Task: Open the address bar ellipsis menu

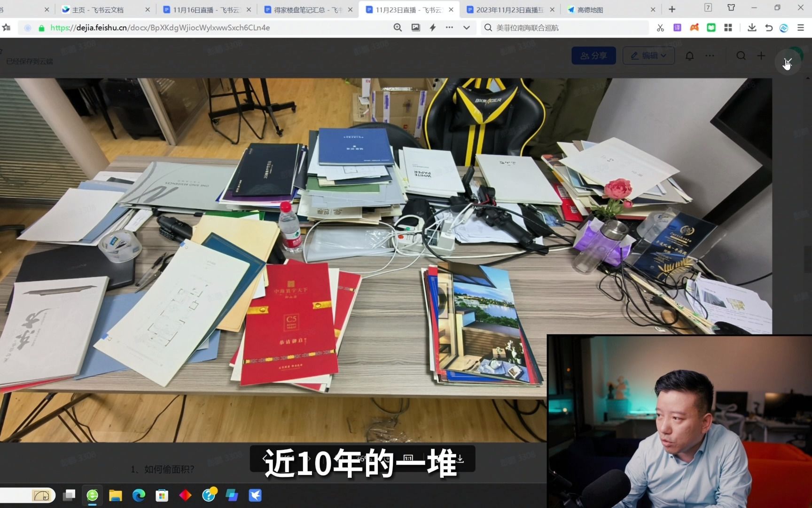Action: (x=449, y=28)
